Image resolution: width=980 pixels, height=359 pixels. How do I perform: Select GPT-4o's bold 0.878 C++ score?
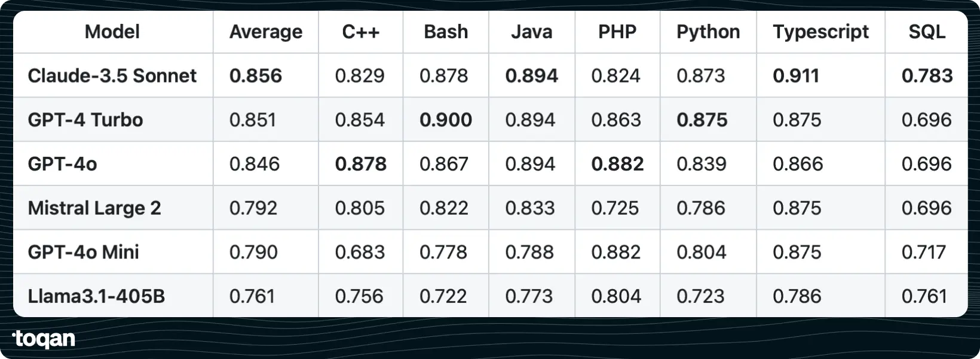click(361, 164)
